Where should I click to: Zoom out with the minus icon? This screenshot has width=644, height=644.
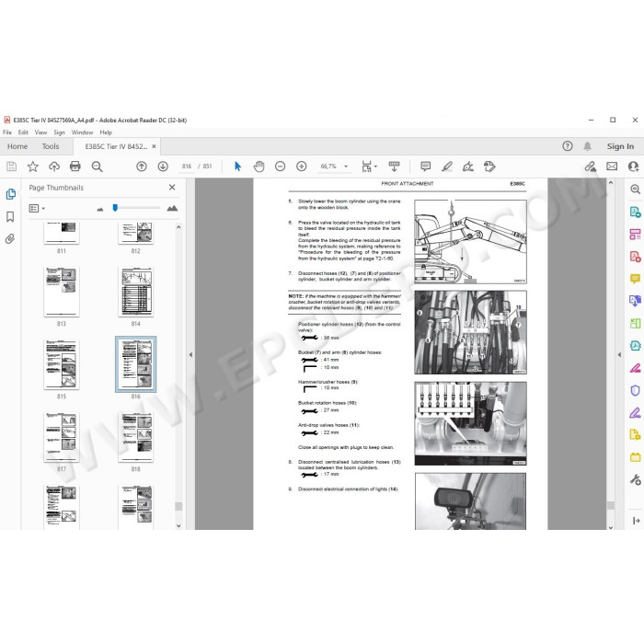click(280, 167)
